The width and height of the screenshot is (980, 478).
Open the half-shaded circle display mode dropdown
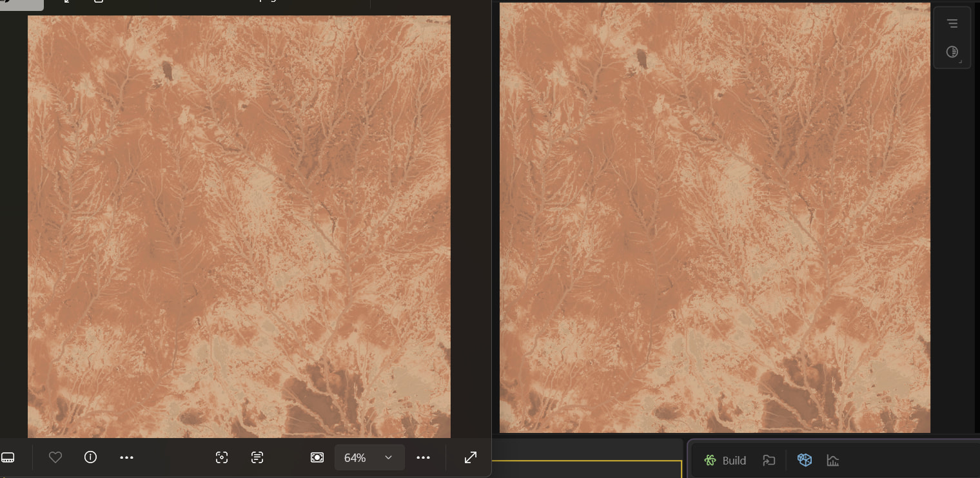pyautogui.click(x=952, y=52)
